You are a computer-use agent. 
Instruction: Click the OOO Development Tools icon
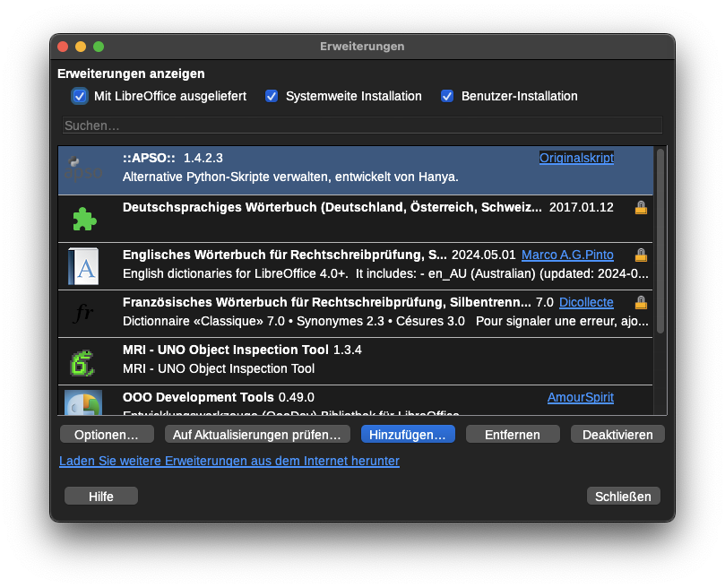click(x=83, y=402)
